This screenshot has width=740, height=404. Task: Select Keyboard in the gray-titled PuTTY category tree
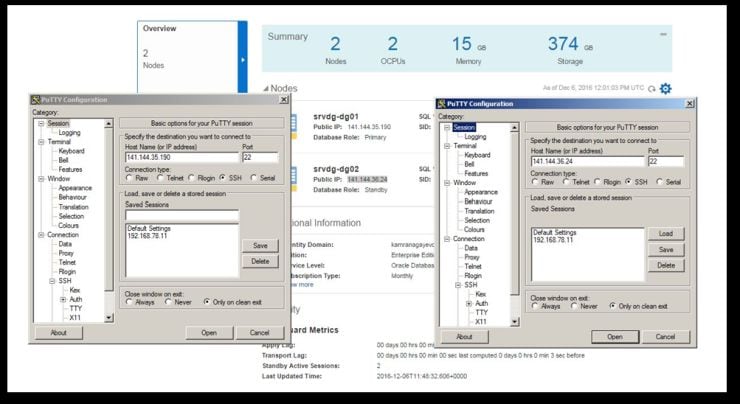pyautogui.click(x=71, y=151)
